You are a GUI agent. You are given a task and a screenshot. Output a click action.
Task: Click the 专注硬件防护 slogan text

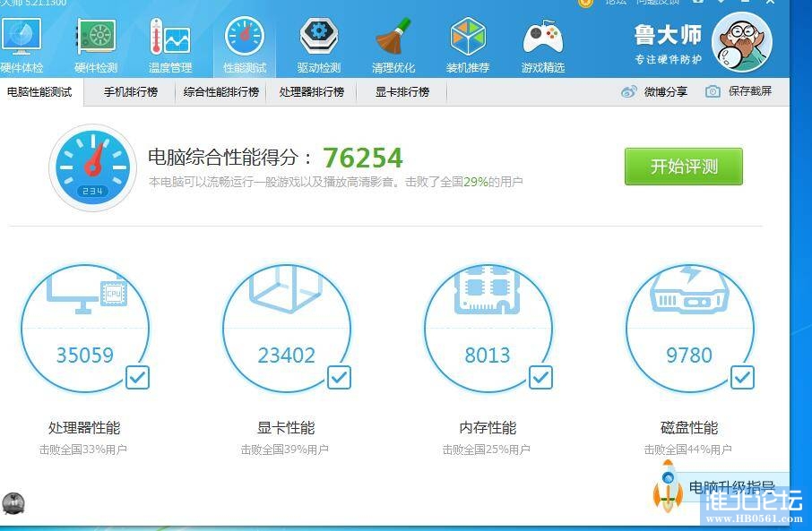click(x=668, y=59)
